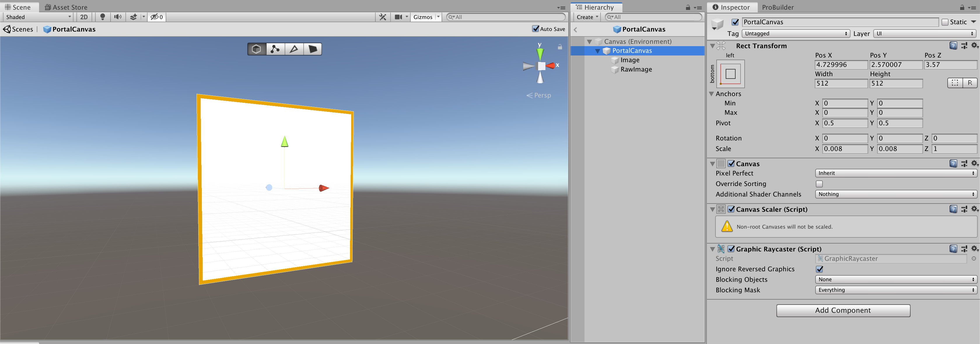
Task: Select ProBuilder edge selection mode icon
Action: coord(294,49)
